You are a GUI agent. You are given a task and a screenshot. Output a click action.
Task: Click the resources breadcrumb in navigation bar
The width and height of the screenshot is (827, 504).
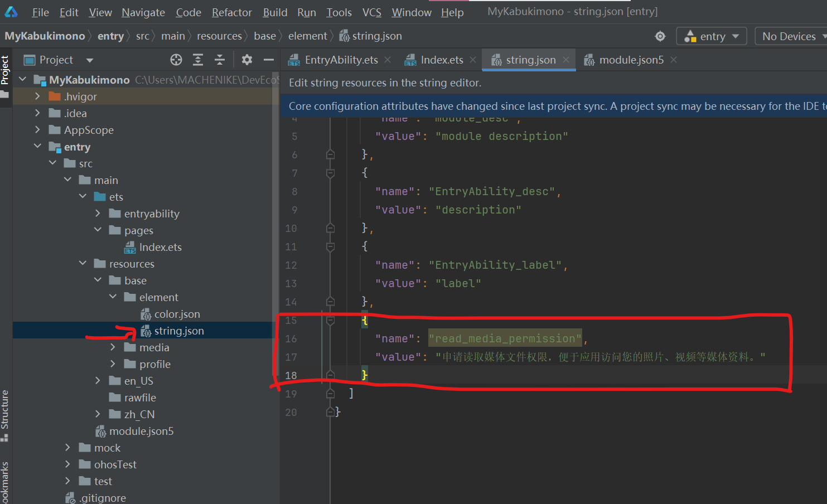tap(219, 36)
